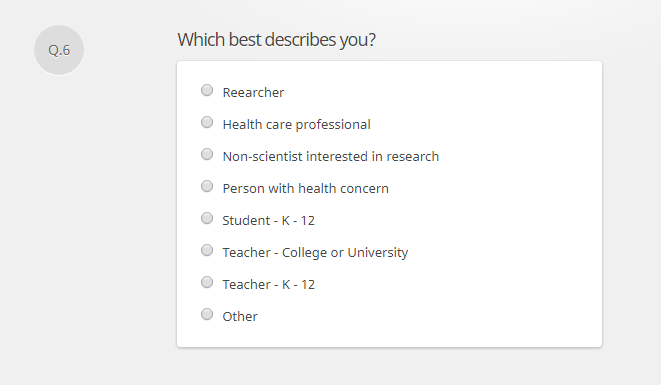Click the Person with health concern label
This screenshot has height=385, width=661.
(306, 188)
